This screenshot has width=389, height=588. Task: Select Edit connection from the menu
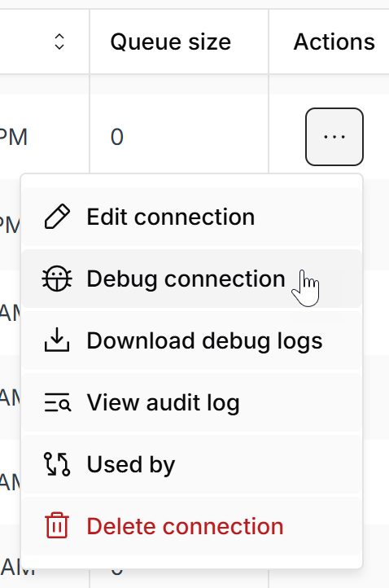(192, 217)
